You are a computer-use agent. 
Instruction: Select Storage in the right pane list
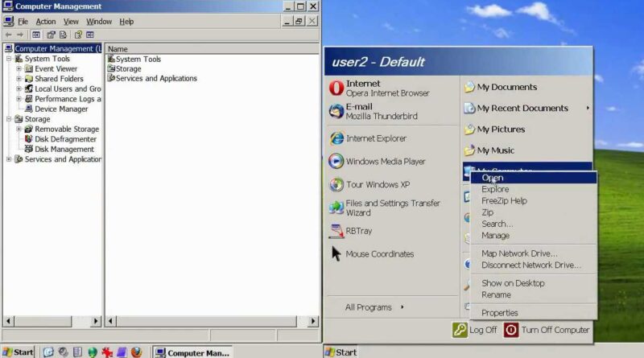pos(125,68)
